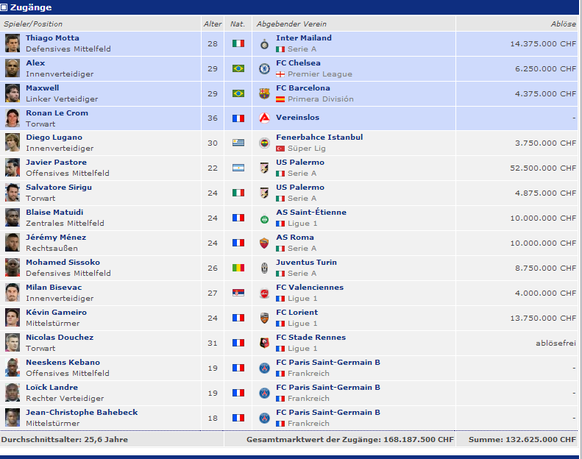Open Blaise Matuidi's player photo

(12, 217)
